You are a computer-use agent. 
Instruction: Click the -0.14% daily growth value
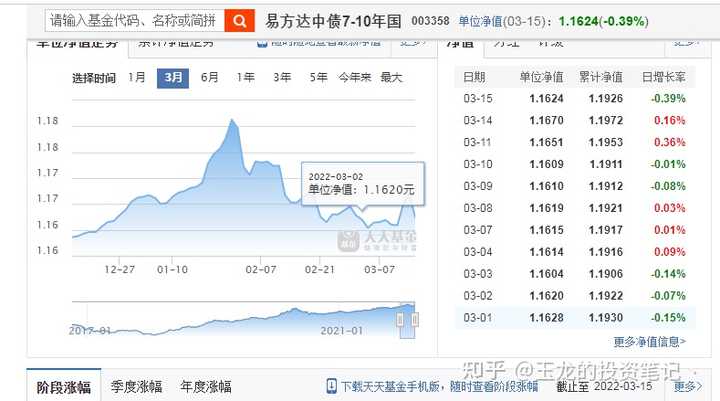(668, 274)
